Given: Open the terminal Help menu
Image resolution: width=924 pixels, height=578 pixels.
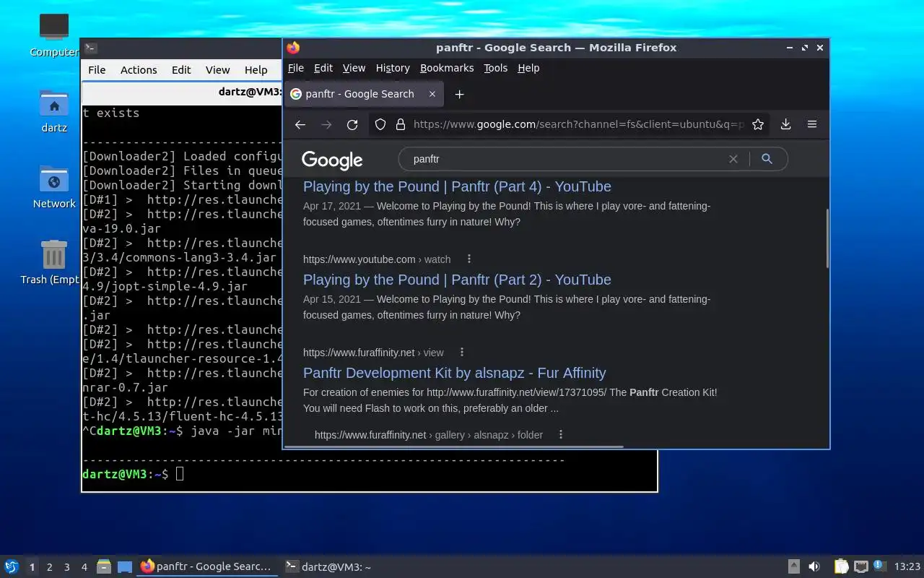Looking at the screenshot, I should coord(256,70).
